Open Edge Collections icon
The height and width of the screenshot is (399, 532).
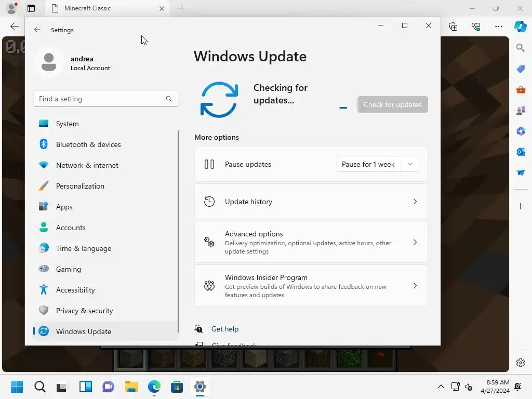click(x=453, y=26)
